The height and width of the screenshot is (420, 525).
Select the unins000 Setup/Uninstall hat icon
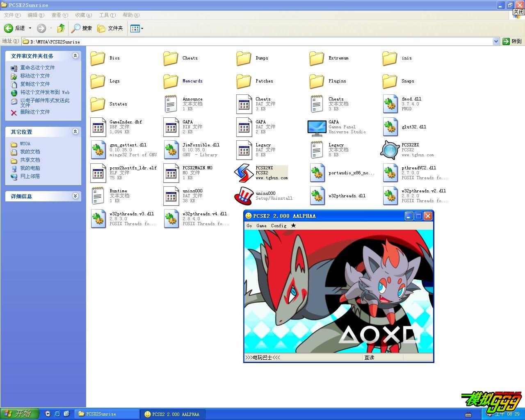[x=244, y=196]
